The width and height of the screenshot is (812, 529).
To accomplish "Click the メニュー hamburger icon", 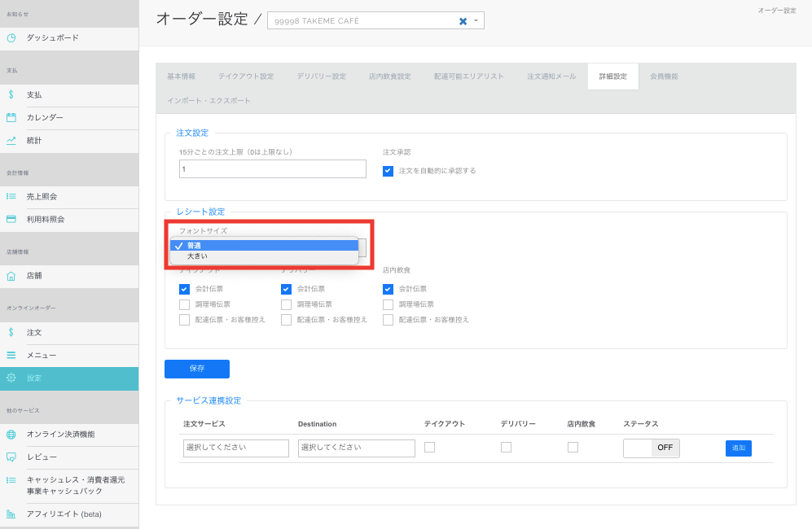I will point(11,355).
